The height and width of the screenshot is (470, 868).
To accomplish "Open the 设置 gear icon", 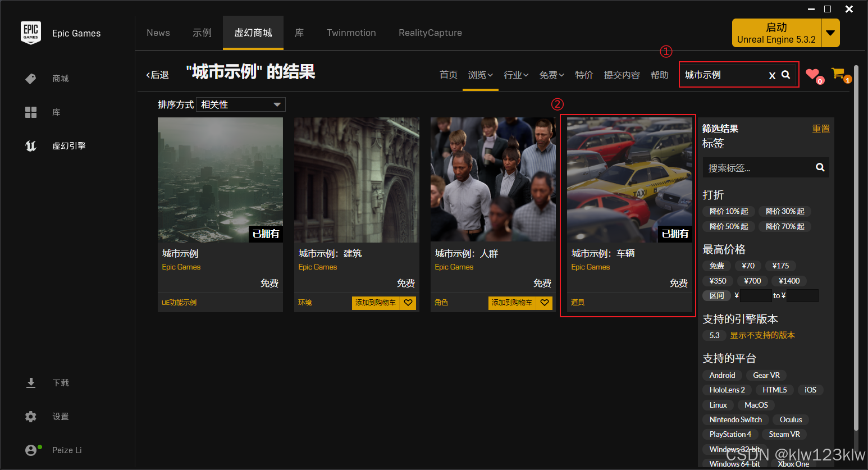I will (31, 417).
